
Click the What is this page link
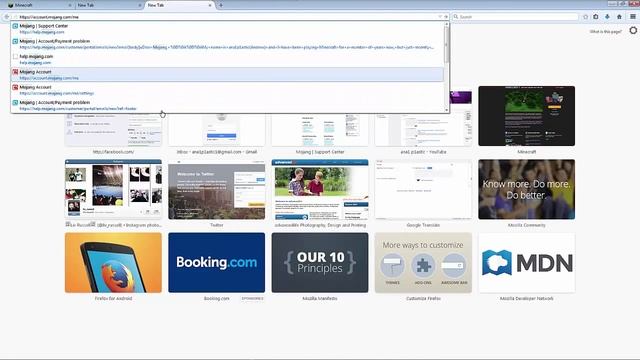[606, 31]
